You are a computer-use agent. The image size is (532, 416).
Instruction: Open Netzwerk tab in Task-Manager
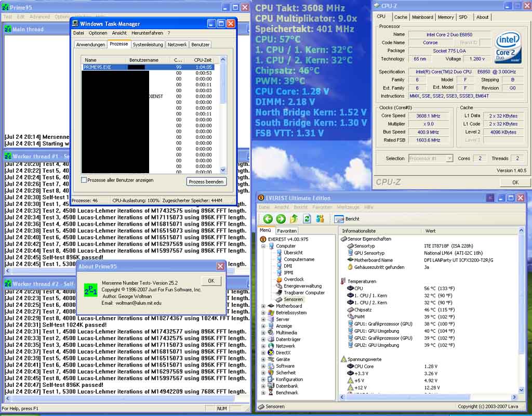(x=177, y=45)
